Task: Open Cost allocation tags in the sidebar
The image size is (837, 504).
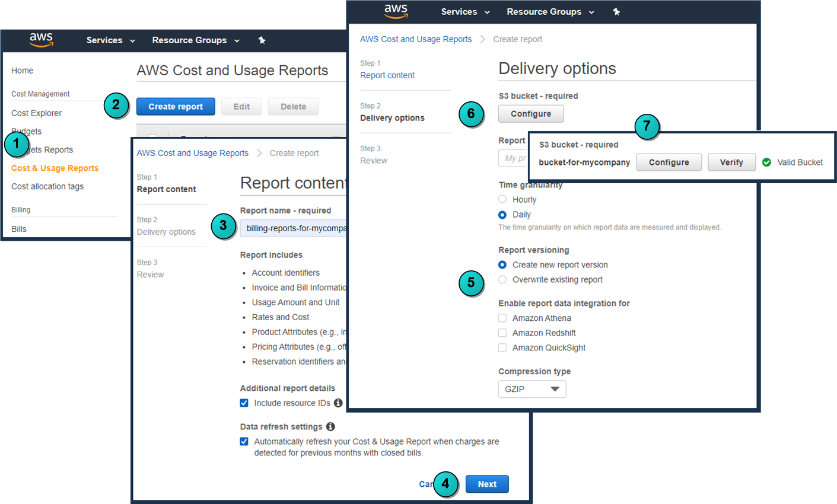Action: tap(47, 187)
